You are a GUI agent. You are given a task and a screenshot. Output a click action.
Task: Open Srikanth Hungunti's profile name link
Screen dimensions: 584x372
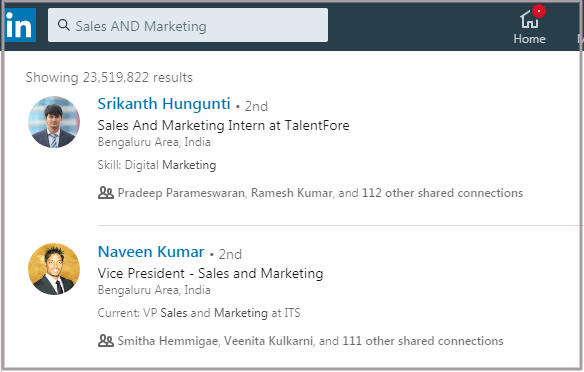tap(164, 104)
